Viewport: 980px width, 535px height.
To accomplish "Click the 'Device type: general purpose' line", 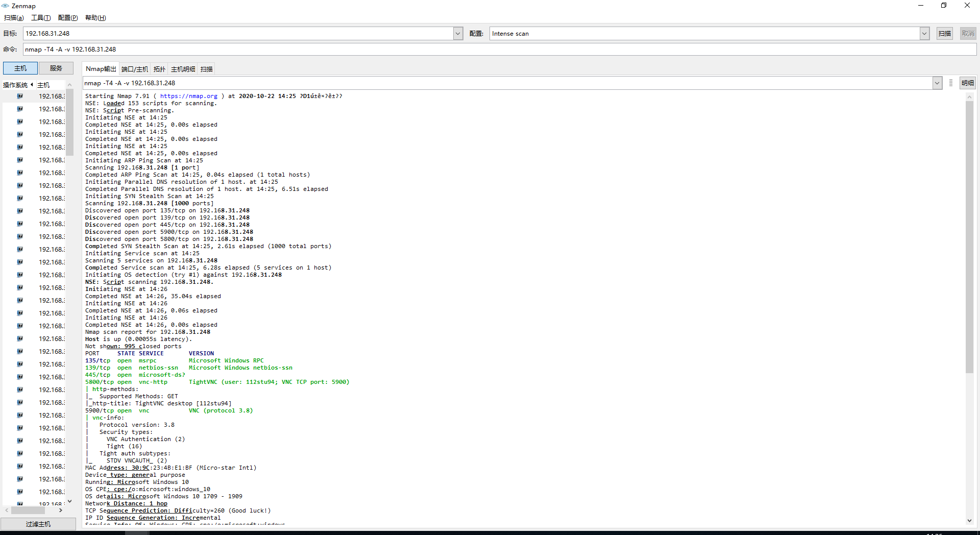I will pyautogui.click(x=135, y=475).
